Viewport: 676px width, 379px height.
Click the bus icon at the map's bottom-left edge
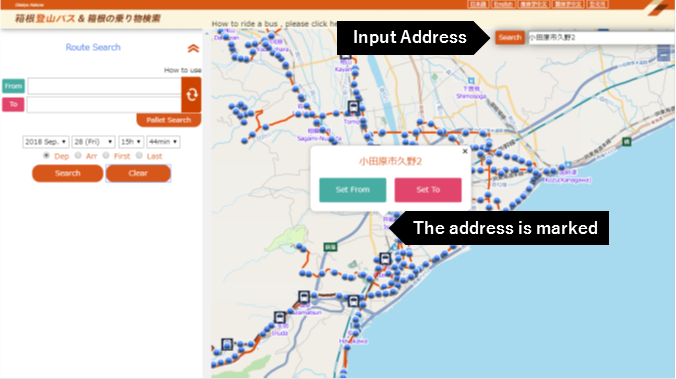click(x=227, y=344)
